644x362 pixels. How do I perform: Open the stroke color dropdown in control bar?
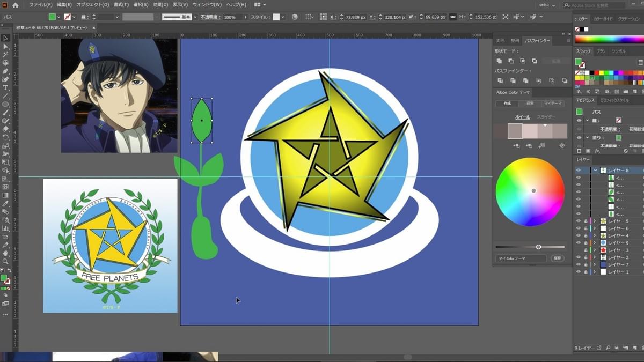[x=74, y=17]
